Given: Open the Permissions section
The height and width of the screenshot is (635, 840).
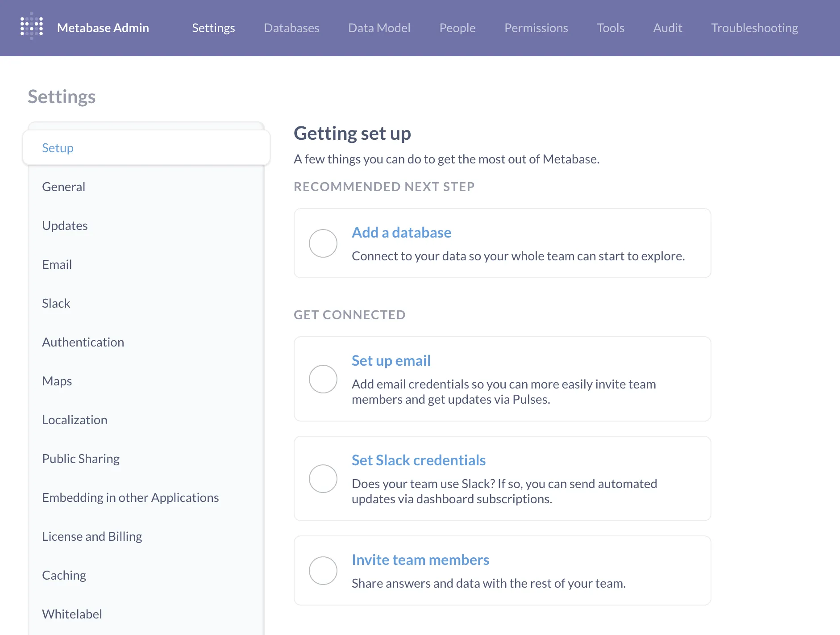Looking at the screenshot, I should (536, 28).
